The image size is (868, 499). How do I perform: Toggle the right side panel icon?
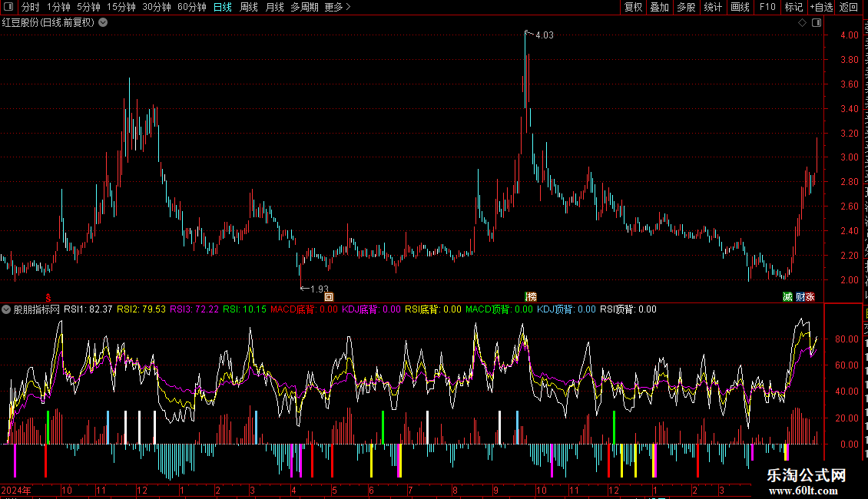point(817,23)
